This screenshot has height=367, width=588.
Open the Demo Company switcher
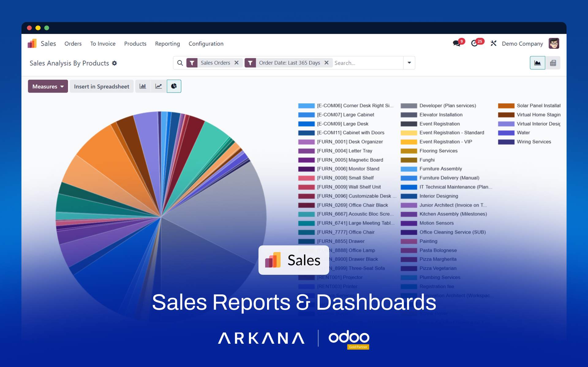(522, 44)
